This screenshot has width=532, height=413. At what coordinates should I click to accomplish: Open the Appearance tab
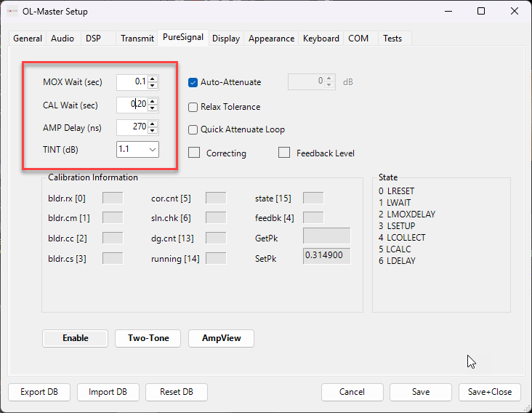click(x=271, y=39)
